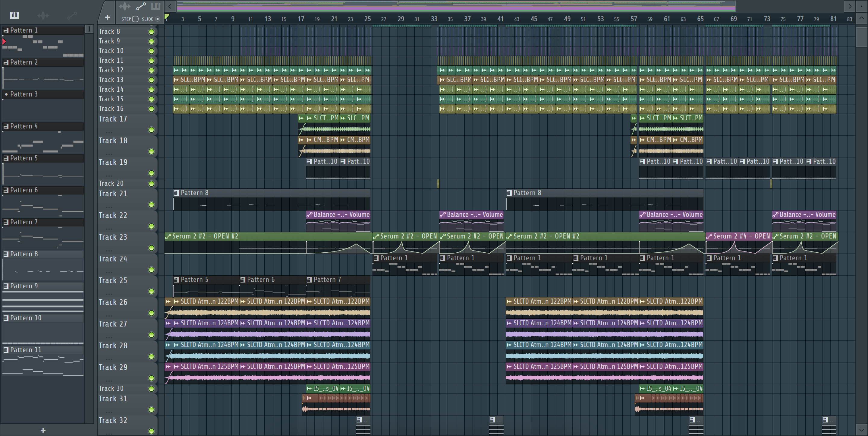Select the Track 31 header label
The image size is (868, 436).
pyautogui.click(x=113, y=399)
